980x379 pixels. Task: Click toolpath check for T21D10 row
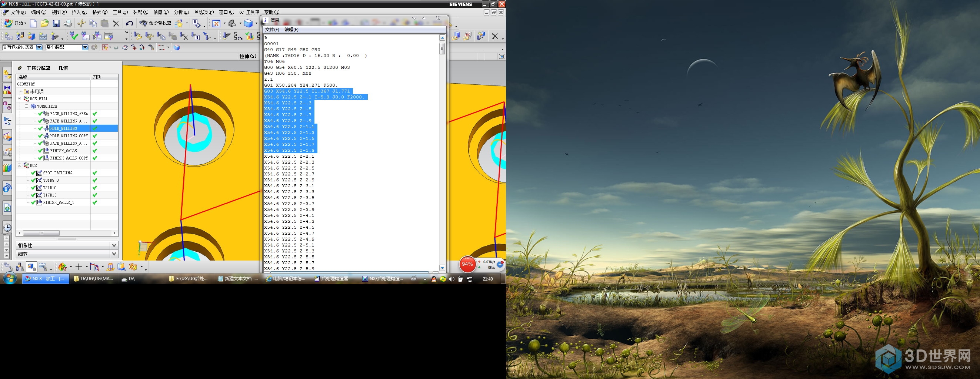tap(95, 188)
